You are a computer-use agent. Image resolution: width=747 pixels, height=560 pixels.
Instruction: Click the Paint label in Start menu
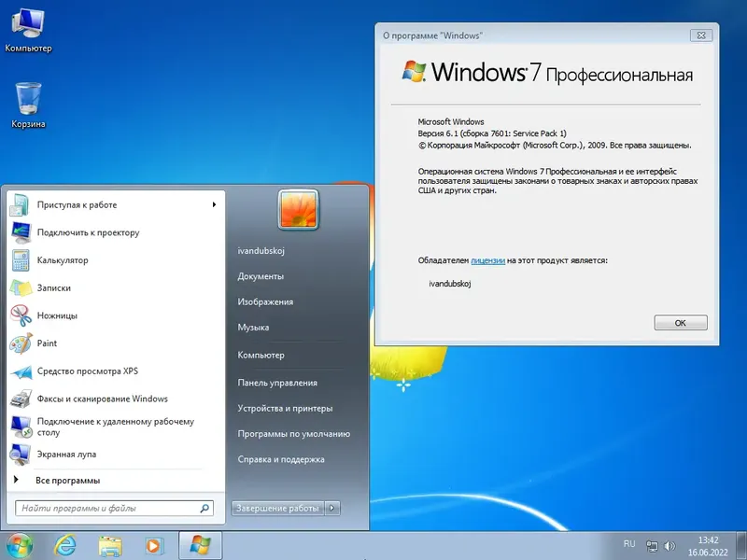point(47,343)
